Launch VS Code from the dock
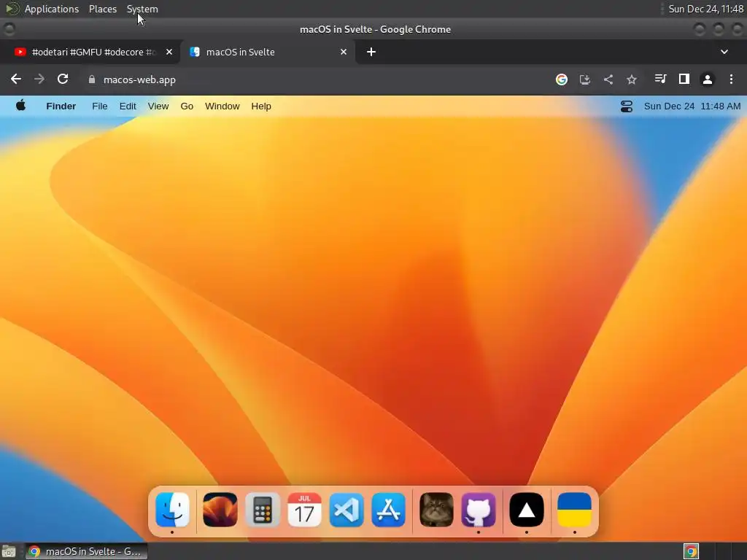 click(x=347, y=510)
